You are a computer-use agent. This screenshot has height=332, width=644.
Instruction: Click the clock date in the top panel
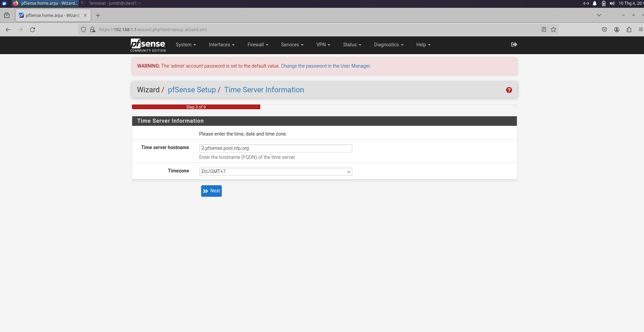pos(631,3)
